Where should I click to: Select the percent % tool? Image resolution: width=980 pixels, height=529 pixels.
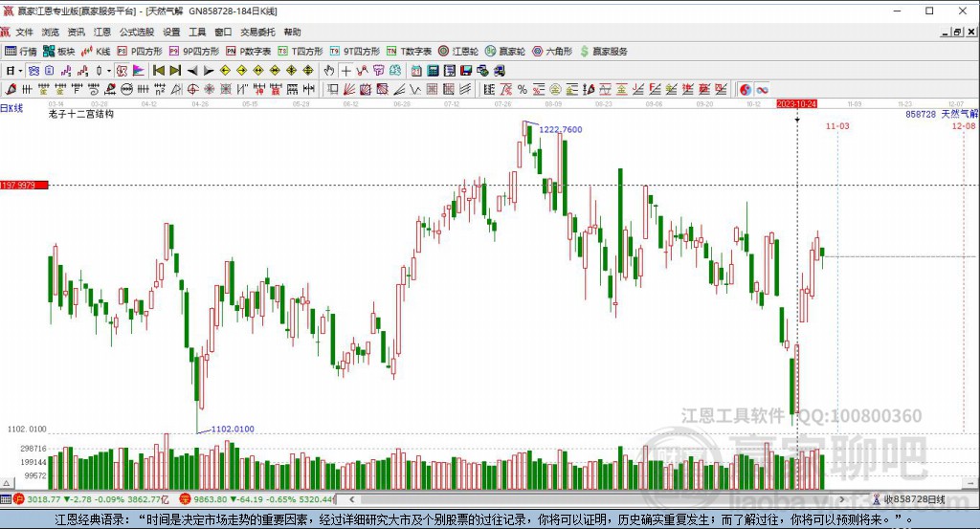(523, 89)
